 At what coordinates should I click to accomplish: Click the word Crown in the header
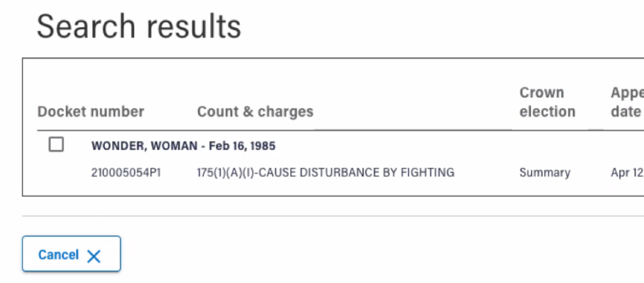(542, 93)
